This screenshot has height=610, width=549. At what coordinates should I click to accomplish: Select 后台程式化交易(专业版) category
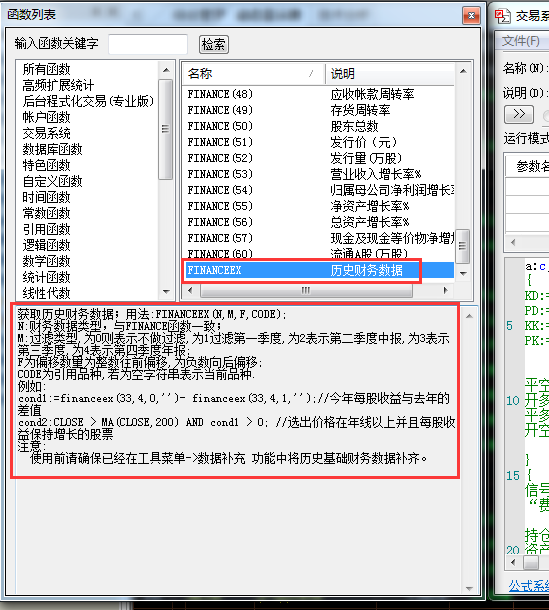click(88, 101)
